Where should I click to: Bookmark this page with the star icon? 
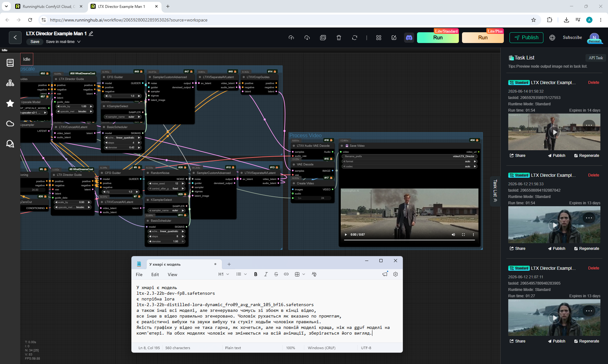point(534,20)
